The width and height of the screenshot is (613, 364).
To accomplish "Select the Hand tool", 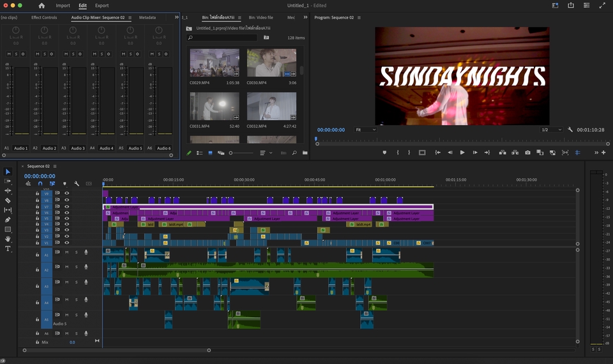I will pyautogui.click(x=8, y=239).
